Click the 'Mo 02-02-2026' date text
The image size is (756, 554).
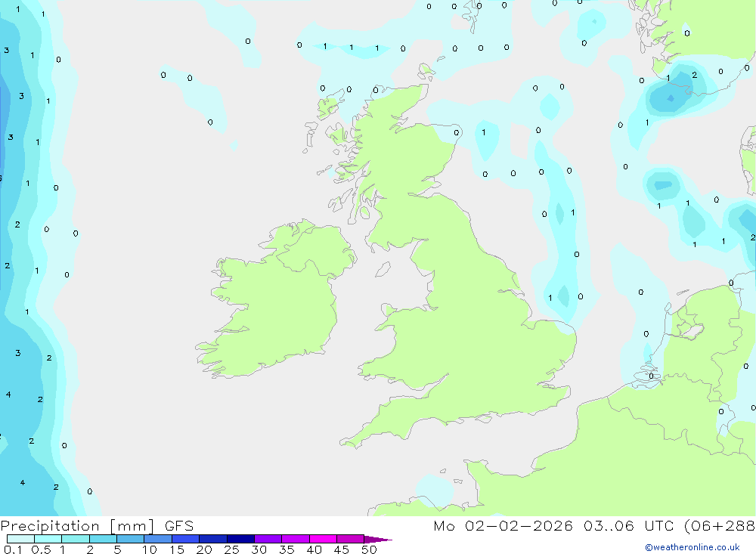point(503,526)
